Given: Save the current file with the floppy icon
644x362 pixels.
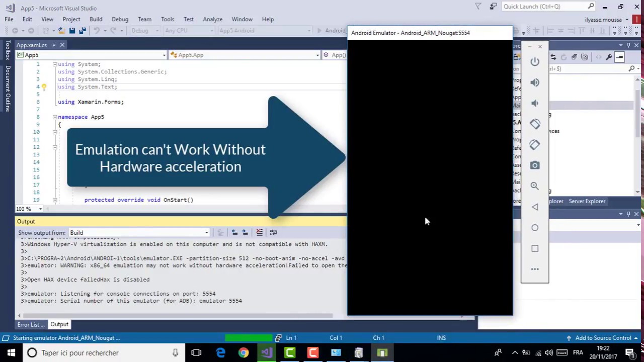Looking at the screenshot, I should 72,31.
